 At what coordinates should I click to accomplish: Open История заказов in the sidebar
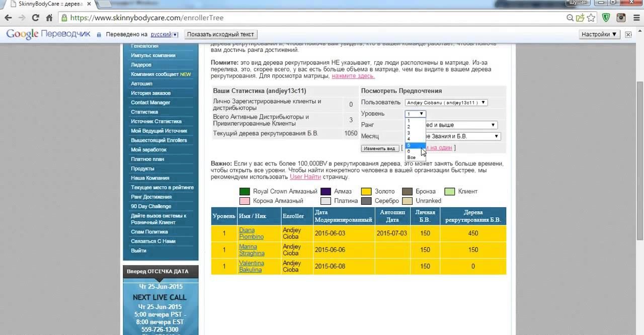tap(150, 93)
